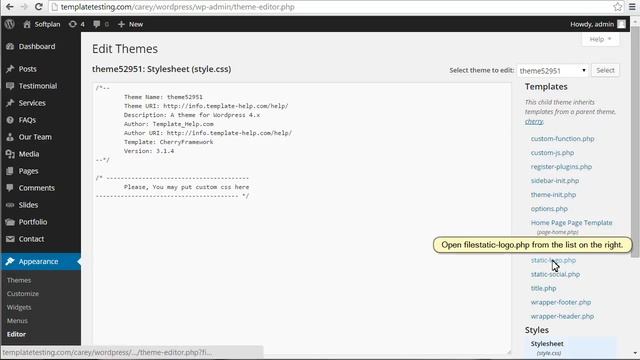Click inside the style.css code editor

pos(302,218)
